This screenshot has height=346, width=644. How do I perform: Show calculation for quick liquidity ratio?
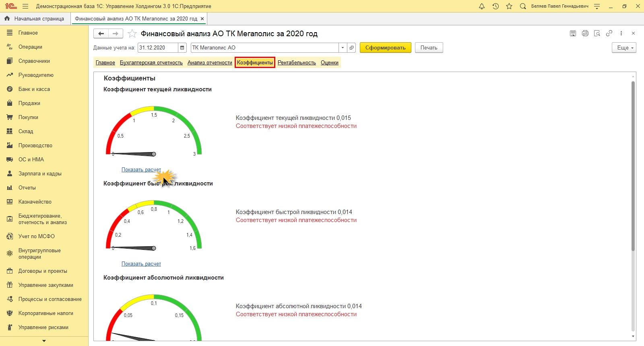pos(141,264)
